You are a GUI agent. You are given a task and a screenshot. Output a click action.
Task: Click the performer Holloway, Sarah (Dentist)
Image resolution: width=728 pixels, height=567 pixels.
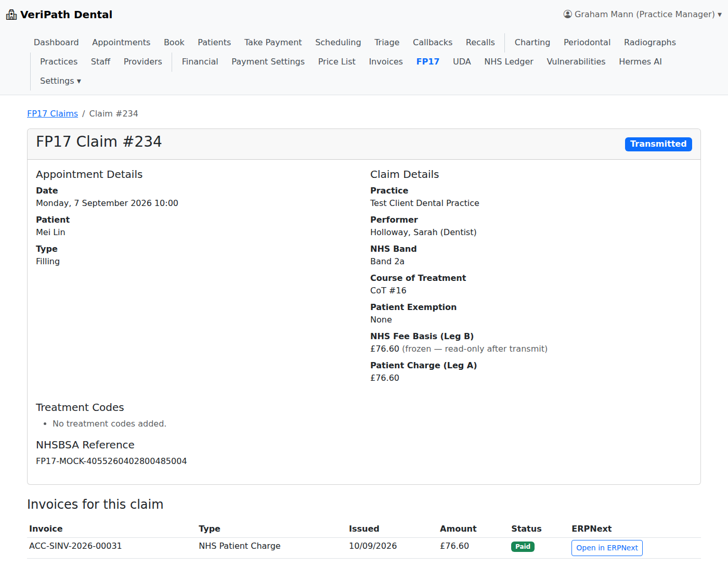423,232
